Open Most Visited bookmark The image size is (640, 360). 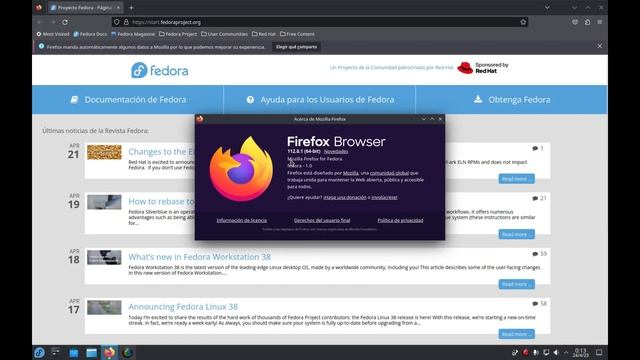click(53, 34)
